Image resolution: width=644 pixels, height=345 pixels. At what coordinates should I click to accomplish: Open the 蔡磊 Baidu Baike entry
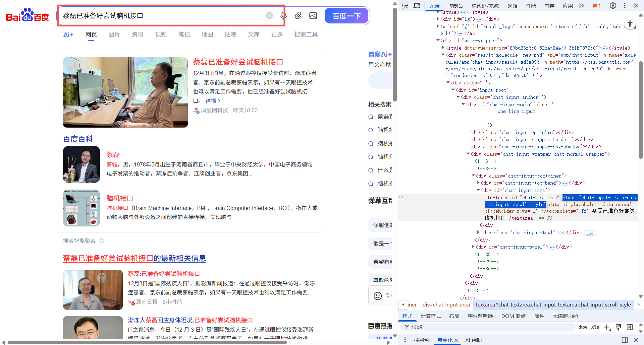(113, 154)
